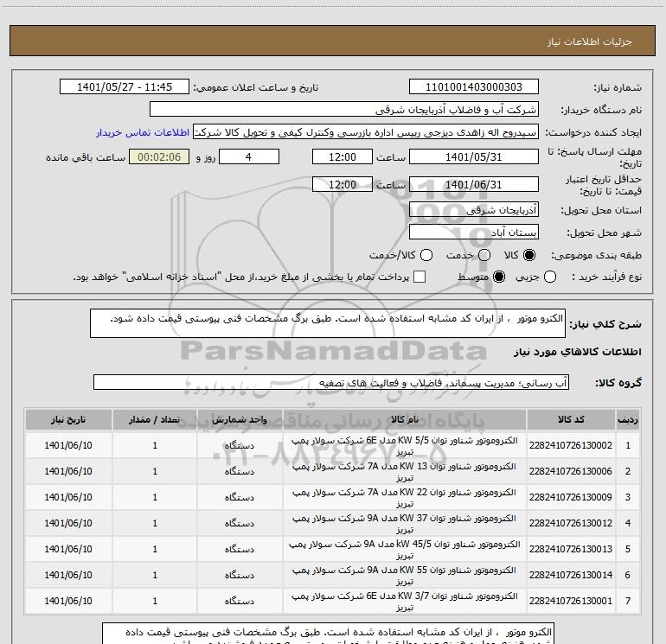This screenshot has width=666, height=644.
Task: Click the unit دستگاه in row 4
Action: click(240, 523)
